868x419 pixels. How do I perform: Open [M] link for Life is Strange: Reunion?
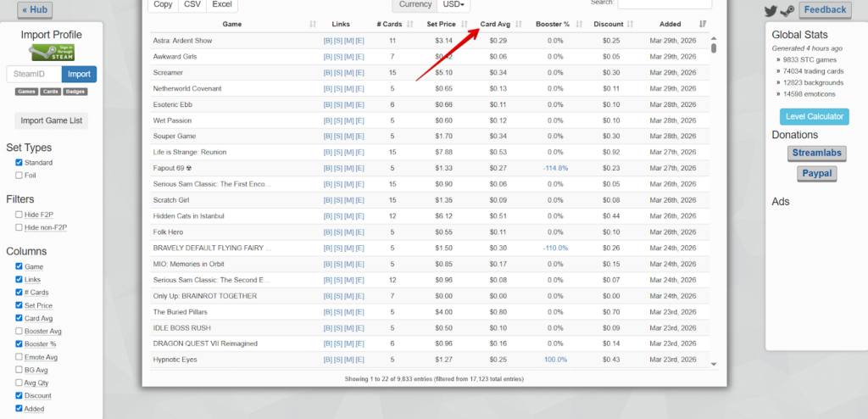(348, 153)
